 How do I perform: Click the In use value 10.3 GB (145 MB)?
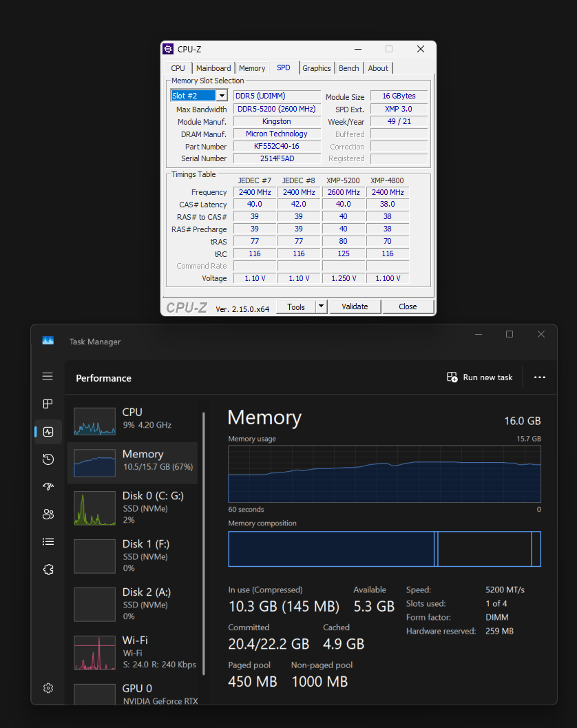click(284, 606)
